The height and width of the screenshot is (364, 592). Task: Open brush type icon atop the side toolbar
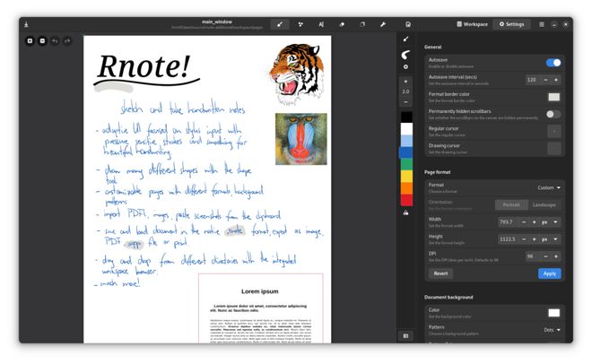[405, 39]
